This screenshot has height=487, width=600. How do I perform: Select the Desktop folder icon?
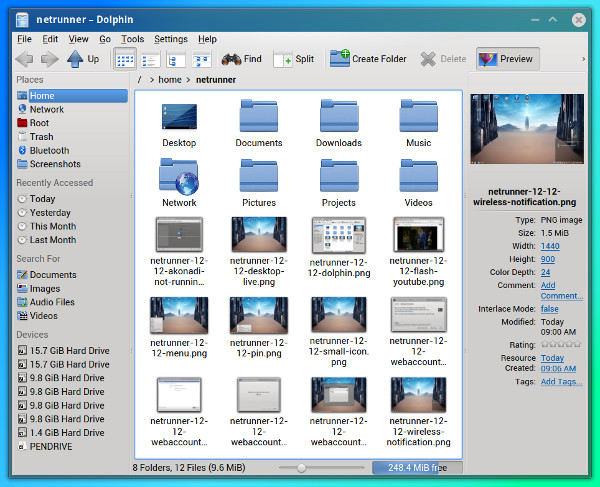pyautogui.click(x=179, y=117)
